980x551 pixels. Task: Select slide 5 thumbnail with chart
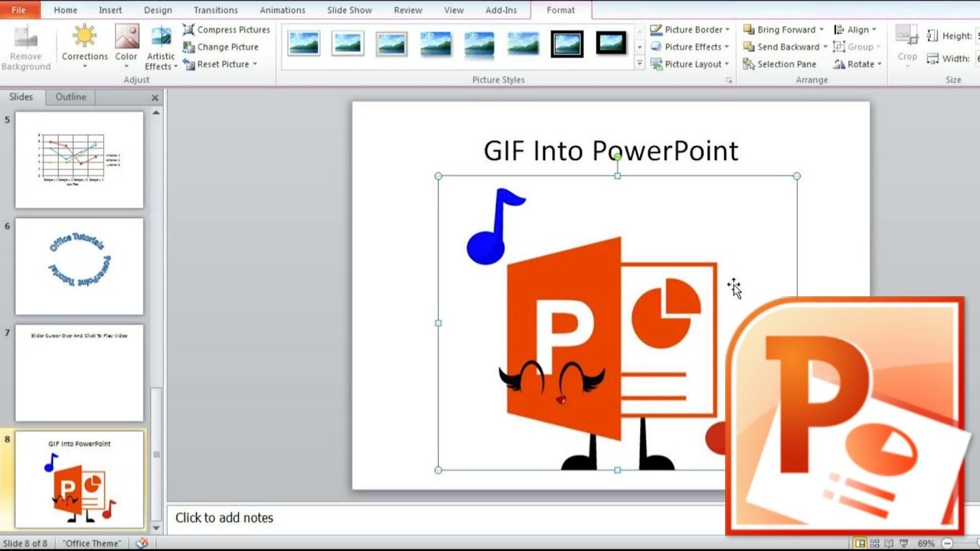click(80, 159)
